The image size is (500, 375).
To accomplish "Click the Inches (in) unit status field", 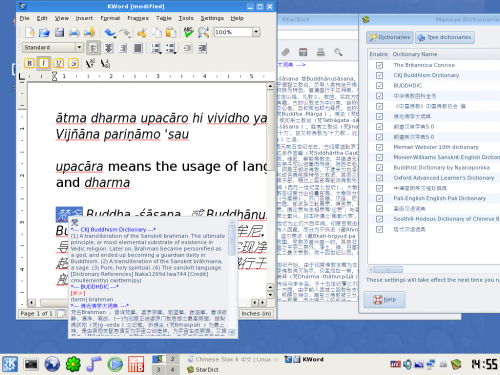I will coord(256,314).
